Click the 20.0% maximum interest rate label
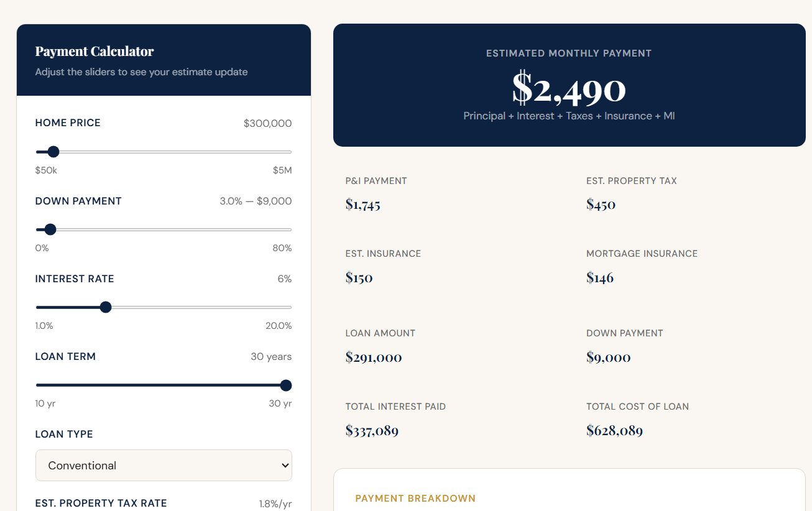The height and width of the screenshot is (511, 812). (279, 326)
